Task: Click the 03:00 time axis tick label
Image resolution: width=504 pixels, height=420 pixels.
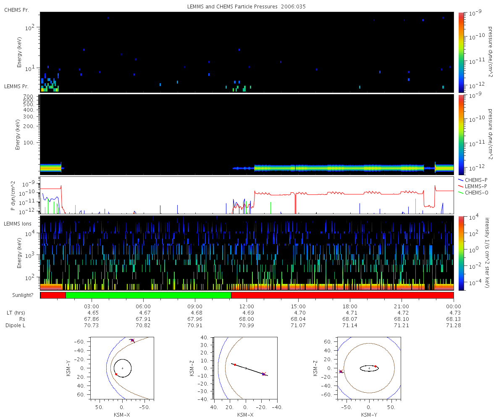Action: pyautogui.click(x=92, y=306)
